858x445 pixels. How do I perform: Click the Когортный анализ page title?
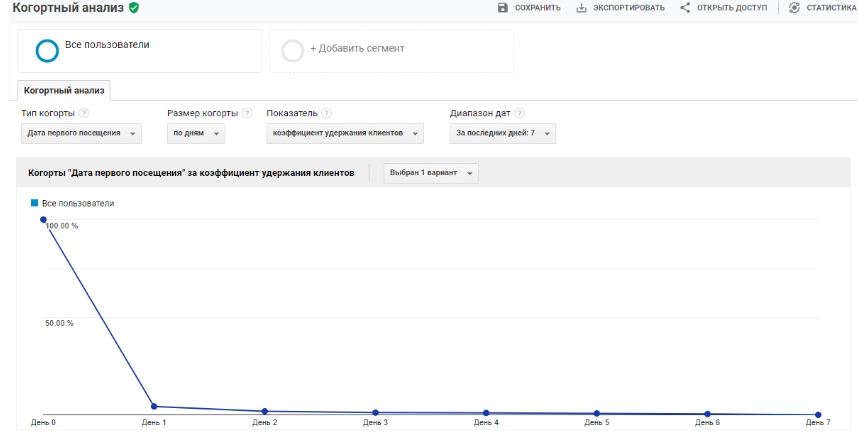tap(68, 8)
